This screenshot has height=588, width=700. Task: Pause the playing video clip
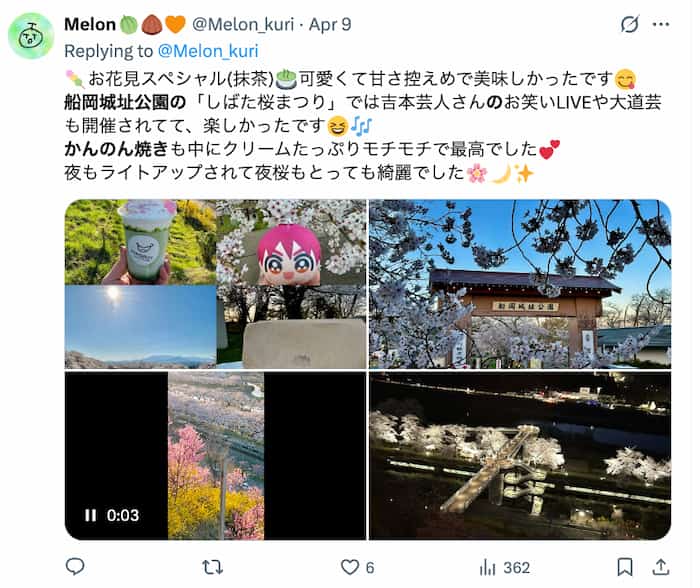point(90,515)
